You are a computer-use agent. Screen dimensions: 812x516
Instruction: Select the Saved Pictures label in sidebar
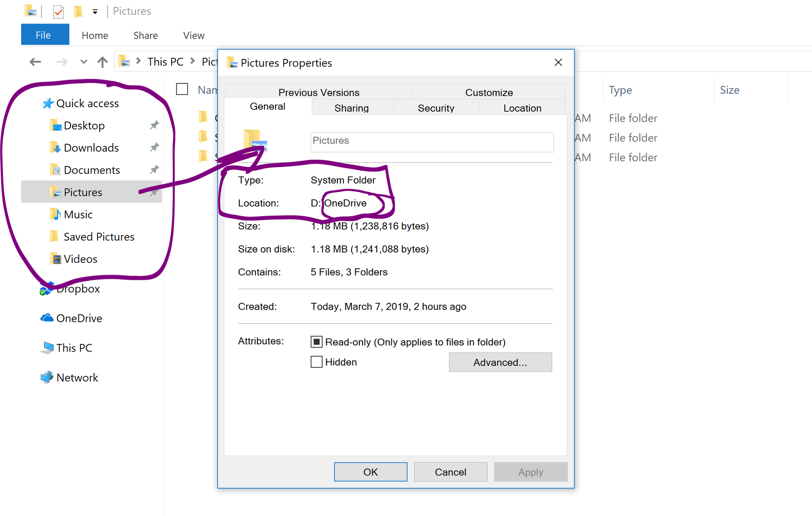click(99, 237)
